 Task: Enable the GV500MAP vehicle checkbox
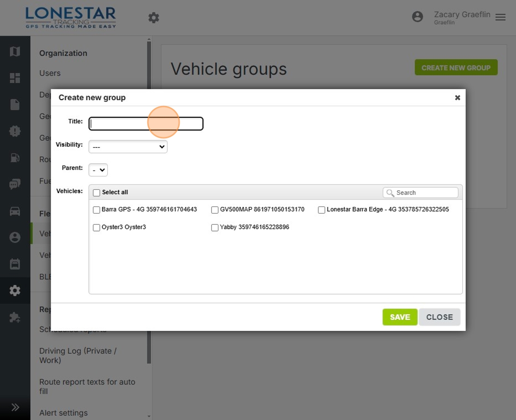[215, 210]
